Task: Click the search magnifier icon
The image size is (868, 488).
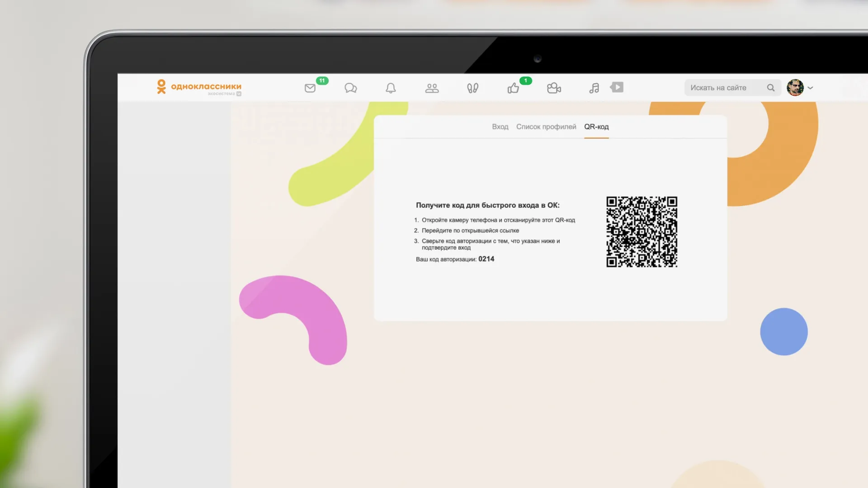Action: [x=771, y=88]
